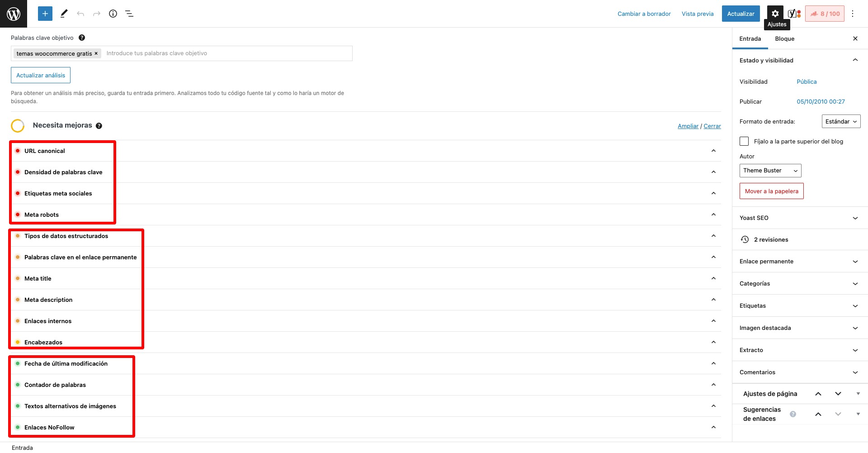Viewport: 868px width, 453px height.
Task: Open the Autor Theme Buster dropdown
Action: click(x=770, y=171)
